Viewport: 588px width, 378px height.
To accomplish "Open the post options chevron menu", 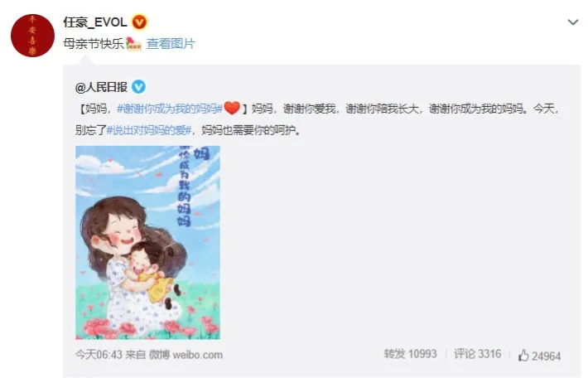I will [572, 22].
